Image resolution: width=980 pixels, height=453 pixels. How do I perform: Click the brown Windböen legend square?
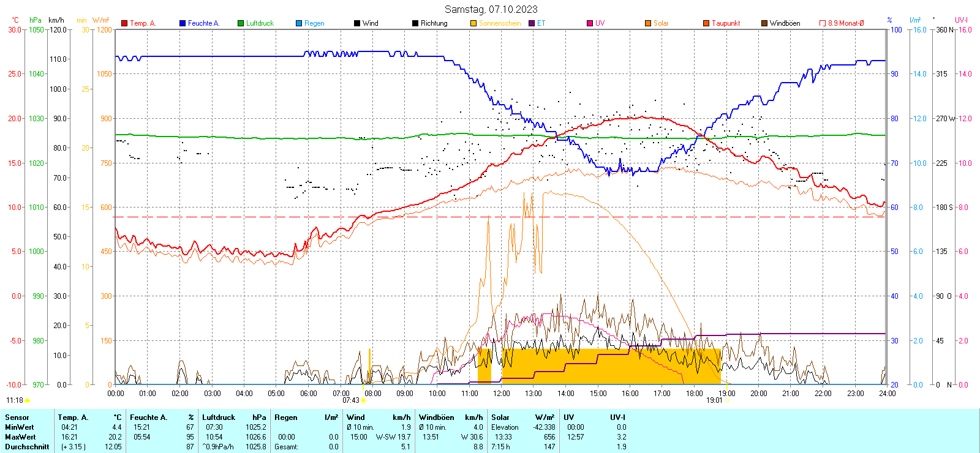point(764,23)
